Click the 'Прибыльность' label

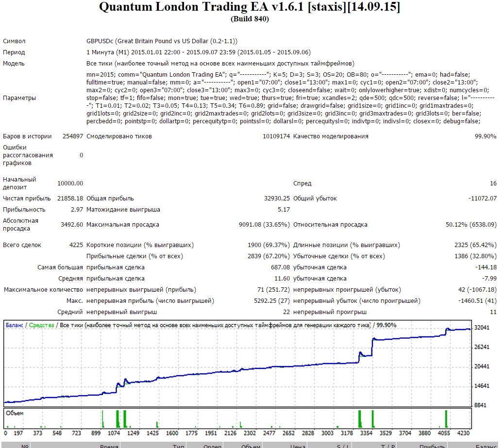(x=24, y=210)
